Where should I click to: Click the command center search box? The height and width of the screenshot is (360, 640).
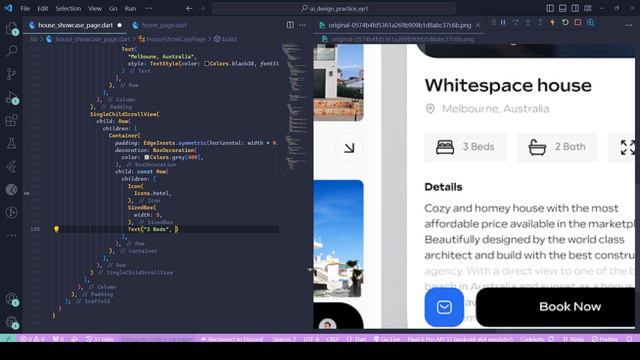[333, 8]
